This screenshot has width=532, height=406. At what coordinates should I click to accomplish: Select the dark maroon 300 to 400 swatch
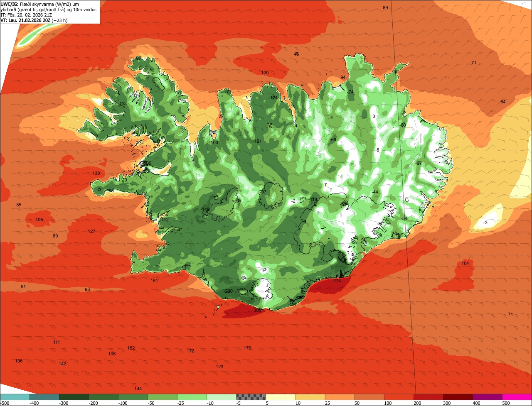[458, 397]
